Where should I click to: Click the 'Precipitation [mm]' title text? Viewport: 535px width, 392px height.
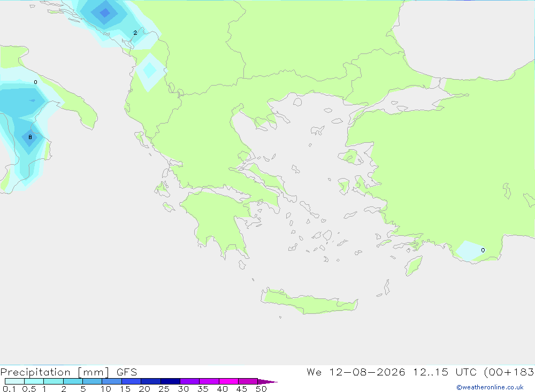(x=55, y=372)
